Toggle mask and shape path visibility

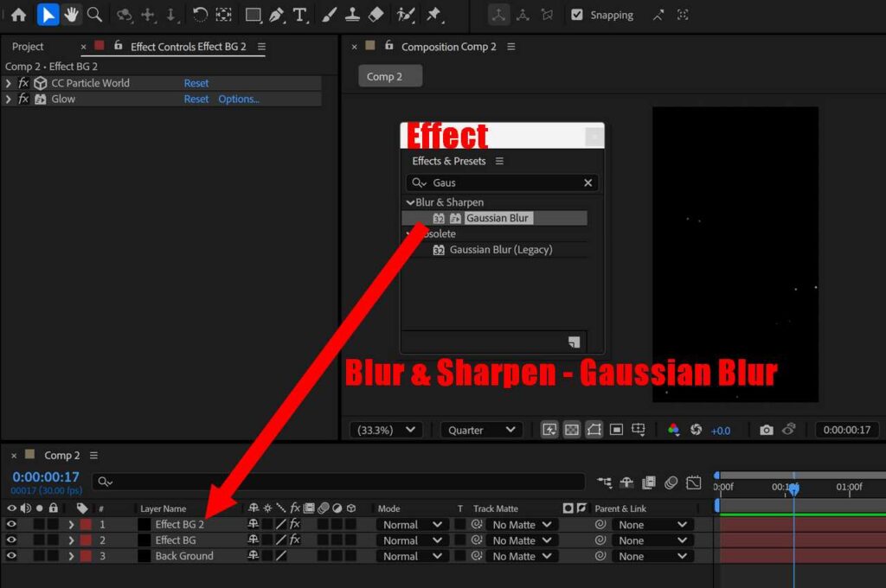[x=594, y=430]
